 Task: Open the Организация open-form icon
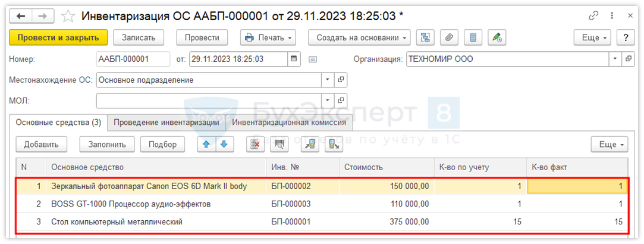pos(627,59)
